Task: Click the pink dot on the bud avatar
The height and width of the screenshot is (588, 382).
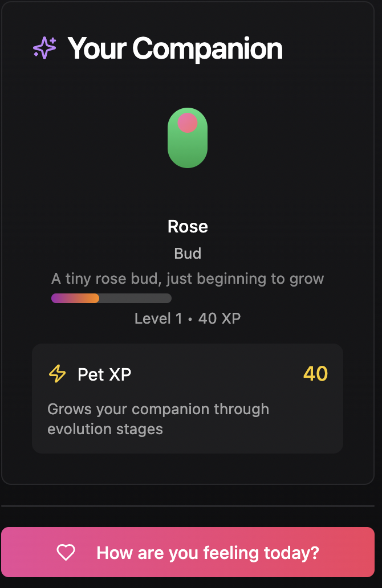Action: tap(187, 123)
